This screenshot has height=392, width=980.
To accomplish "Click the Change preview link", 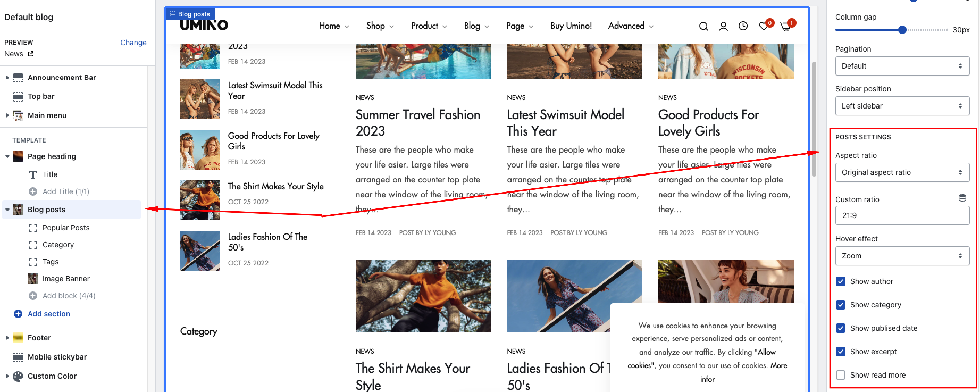I will tap(133, 43).
